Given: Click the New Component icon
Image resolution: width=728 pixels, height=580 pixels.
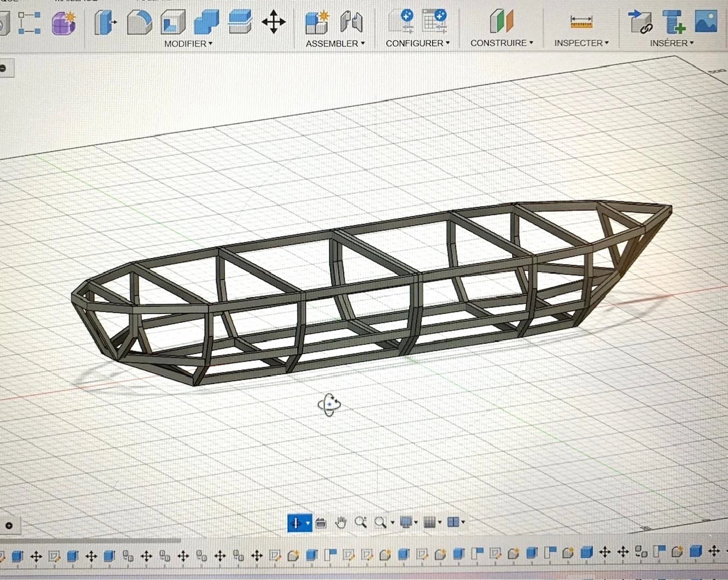Looking at the screenshot, I should 317,22.
